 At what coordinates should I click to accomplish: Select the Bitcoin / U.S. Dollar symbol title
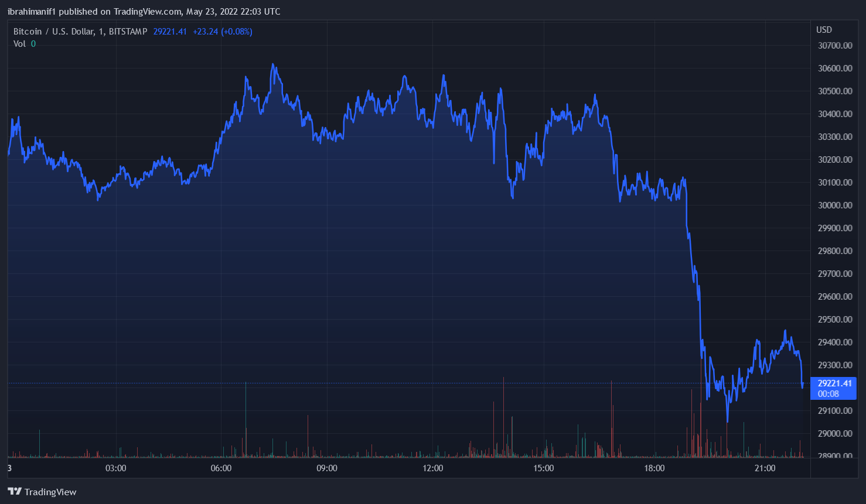pos(80,32)
